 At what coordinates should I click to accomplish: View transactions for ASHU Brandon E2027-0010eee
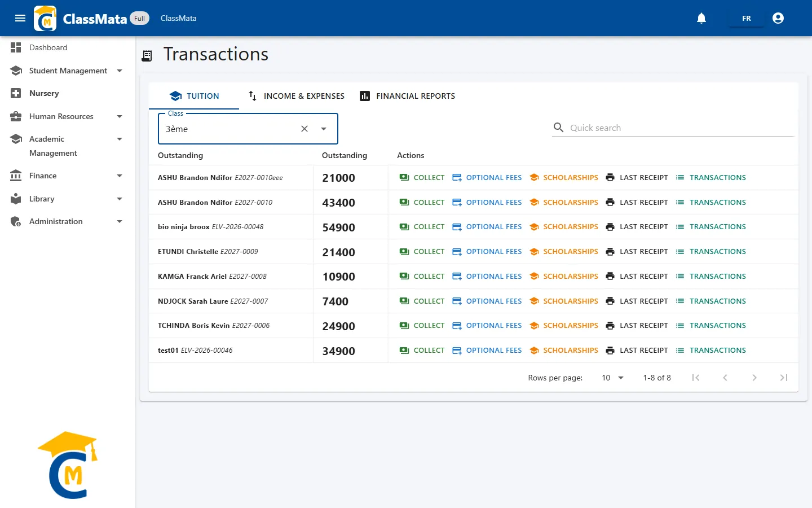click(710, 177)
